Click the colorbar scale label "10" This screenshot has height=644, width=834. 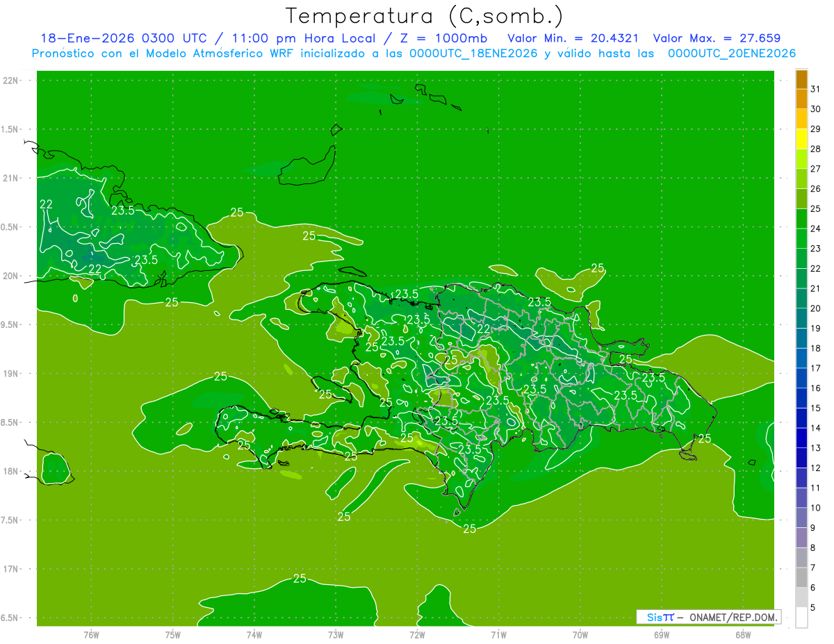[815, 508]
